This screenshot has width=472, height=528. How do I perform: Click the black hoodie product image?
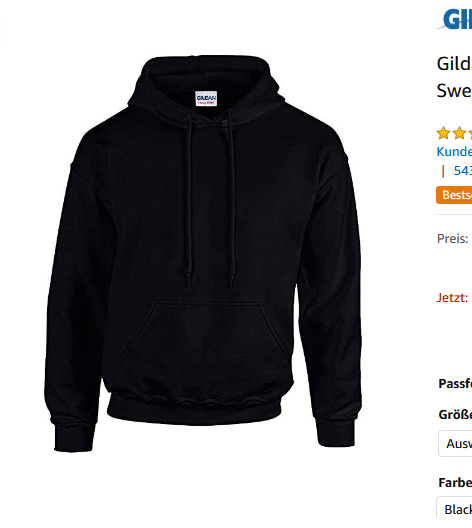(x=203, y=254)
